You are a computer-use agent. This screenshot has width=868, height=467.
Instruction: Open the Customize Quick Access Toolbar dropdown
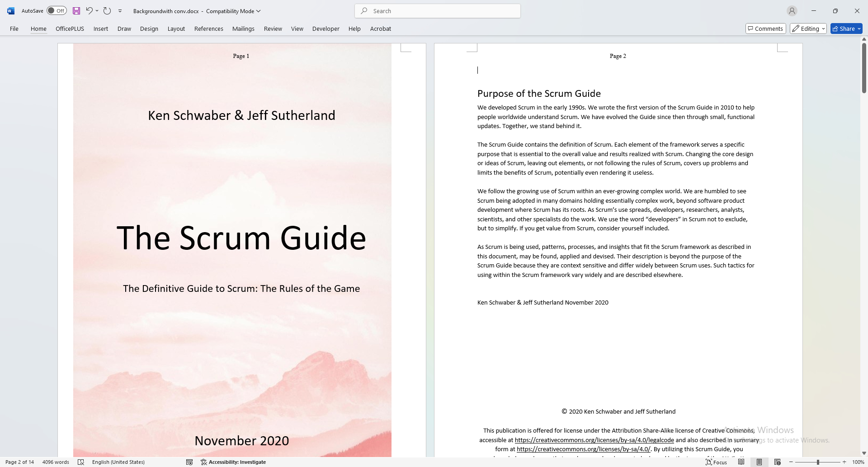120,11
